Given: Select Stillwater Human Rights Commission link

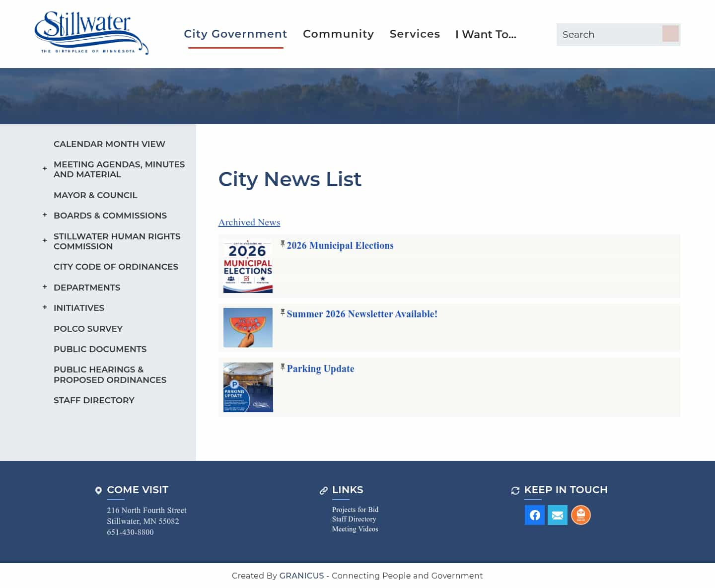Looking at the screenshot, I should click(x=117, y=241).
